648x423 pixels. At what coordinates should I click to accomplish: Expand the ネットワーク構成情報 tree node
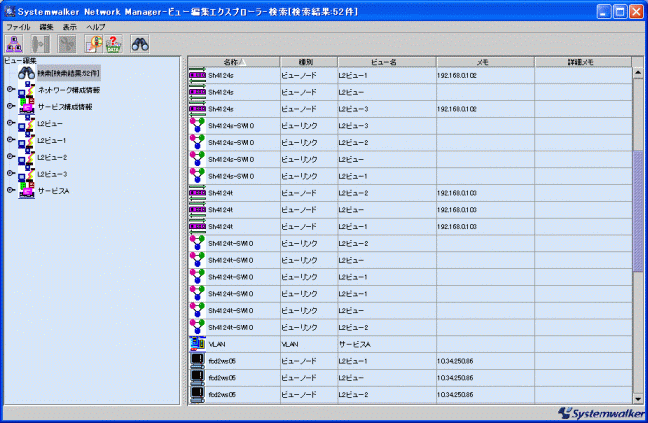tap(10, 90)
